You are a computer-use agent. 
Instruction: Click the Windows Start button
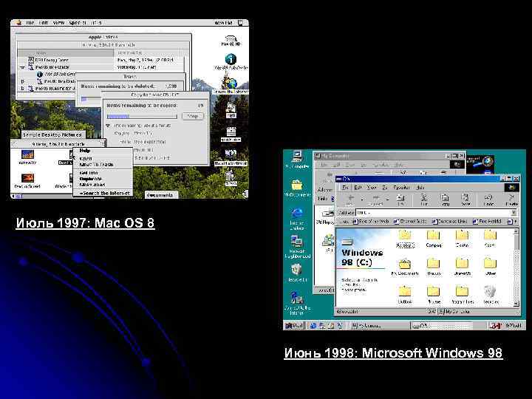(x=294, y=325)
